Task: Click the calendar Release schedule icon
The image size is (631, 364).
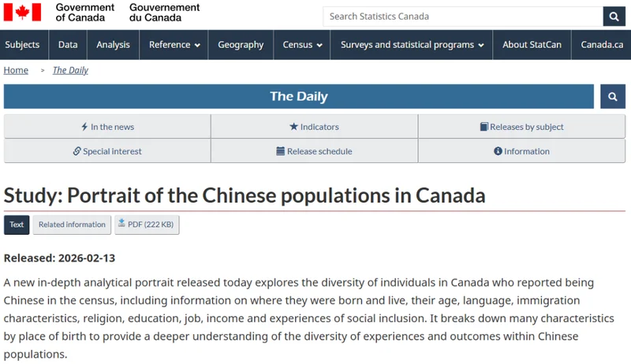Action: [280, 151]
